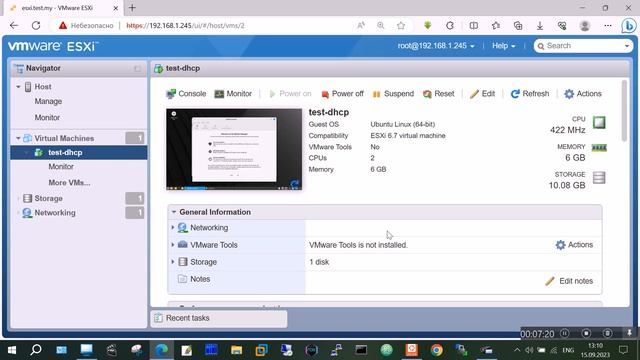Viewport: 640px width, 360px height.
Task: Add this page to browser favorites
Action: click(401, 25)
